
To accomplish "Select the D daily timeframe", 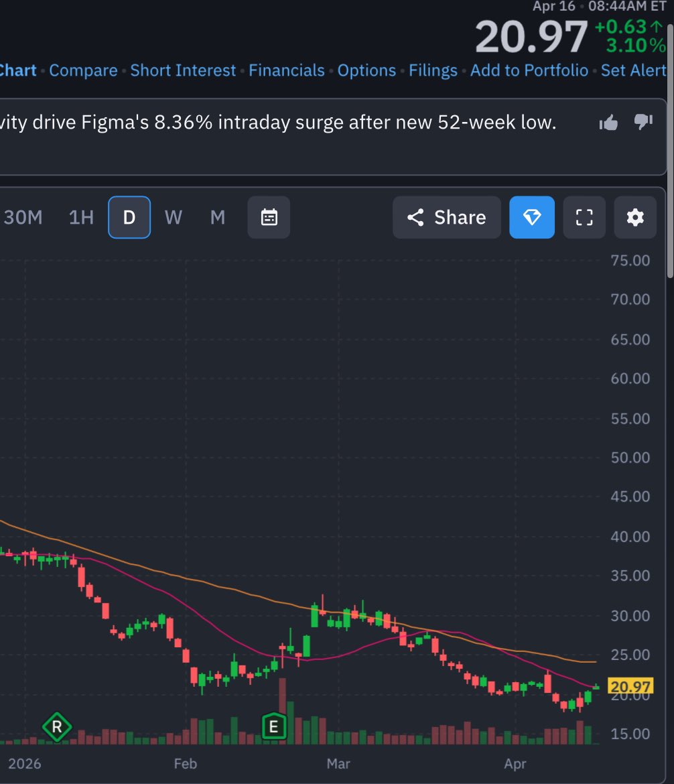I will [129, 218].
